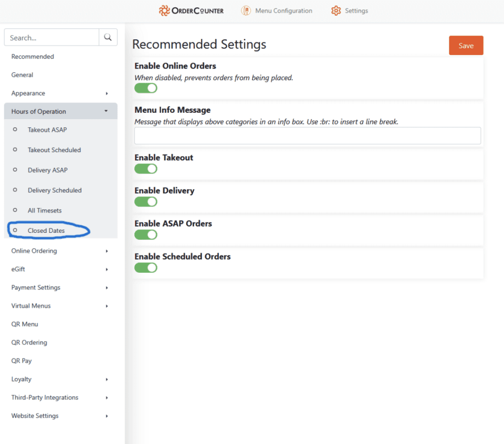504x444 pixels.
Task: Select the All Timesets bullet icon
Action: pos(15,210)
